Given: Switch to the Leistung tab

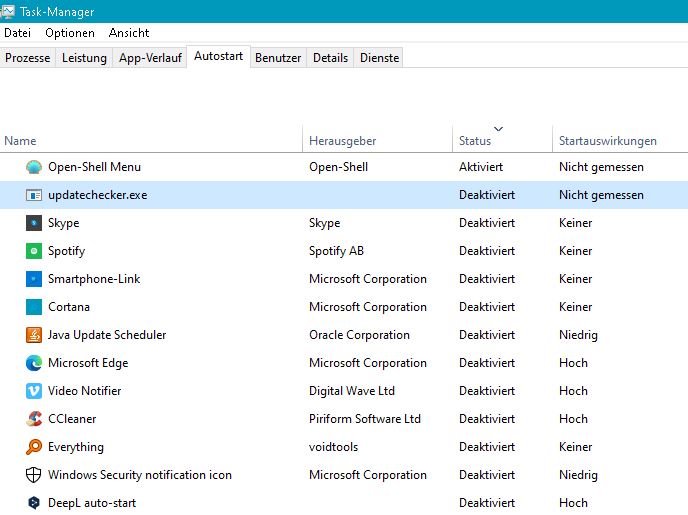Looking at the screenshot, I should point(84,58).
